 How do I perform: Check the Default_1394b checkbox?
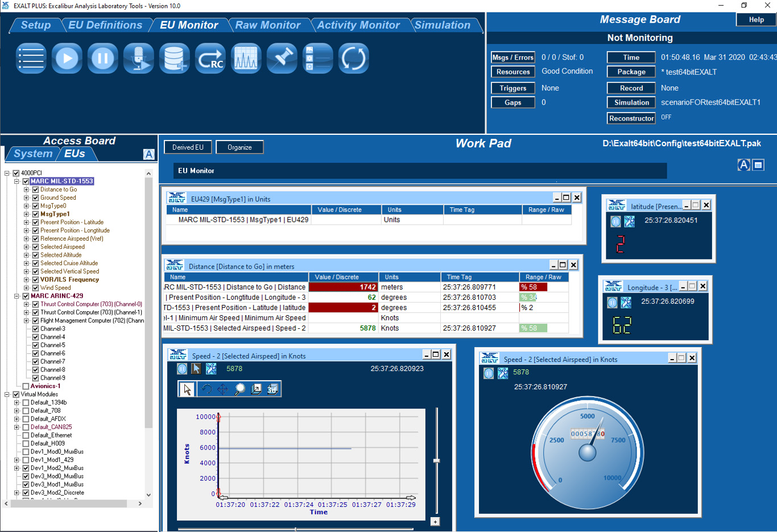pos(26,403)
